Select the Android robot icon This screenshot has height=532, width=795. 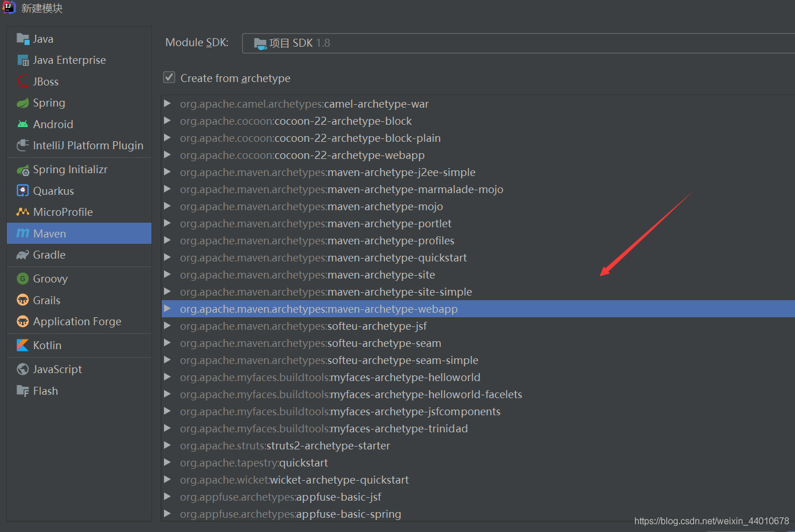[23, 124]
